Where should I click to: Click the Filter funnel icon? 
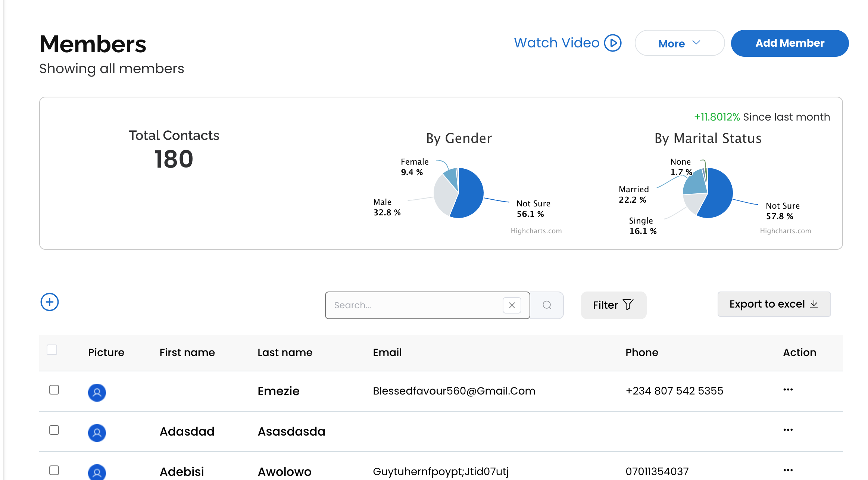(628, 305)
